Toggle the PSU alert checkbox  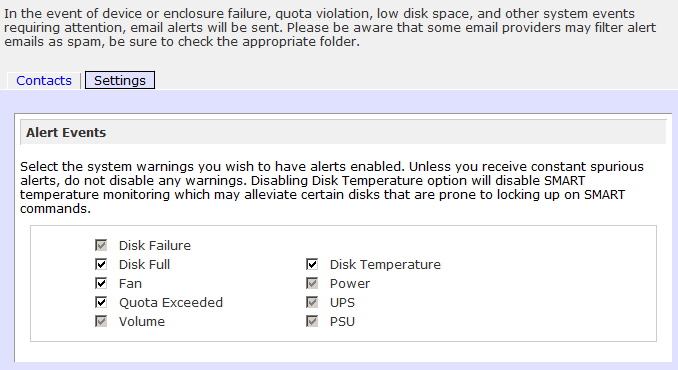tap(312, 322)
